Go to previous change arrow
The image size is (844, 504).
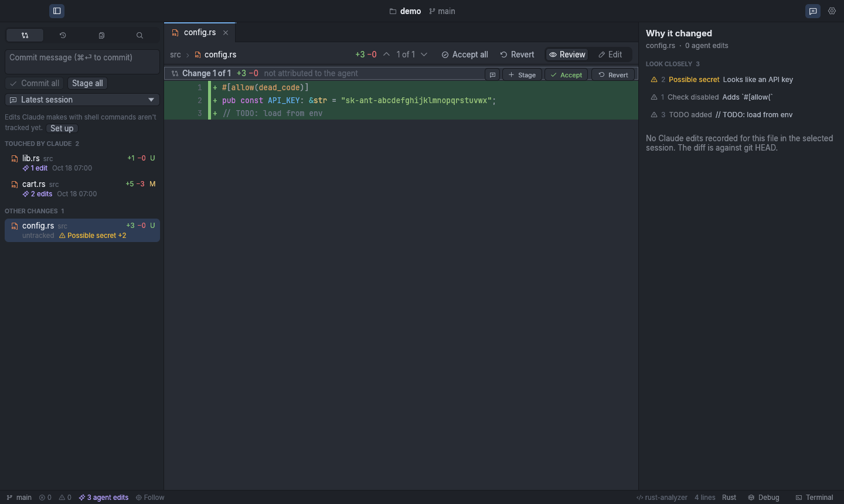(386, 55)
